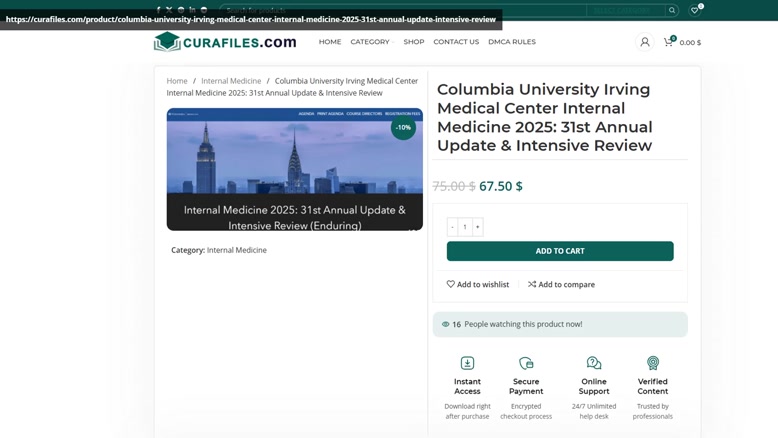This screenshot has width=778, height=438.
Task: Click Add to compare link
Action: 561,284
